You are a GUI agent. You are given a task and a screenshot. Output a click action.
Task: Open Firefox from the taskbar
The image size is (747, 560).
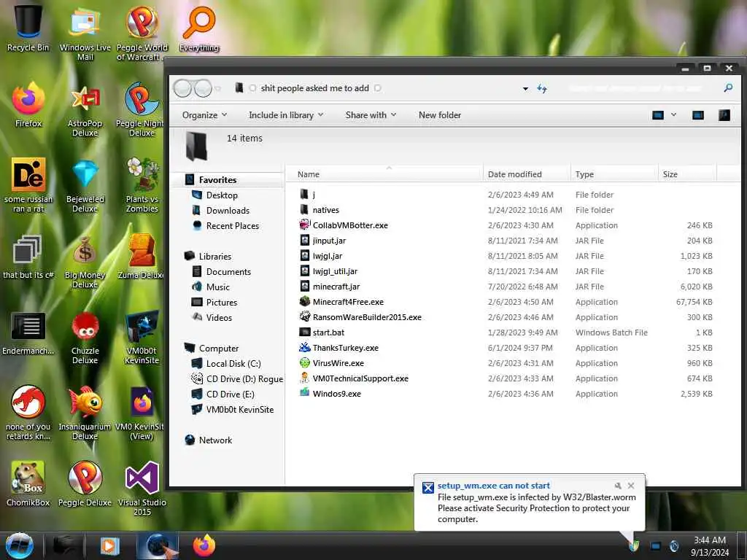click(204, 545)
